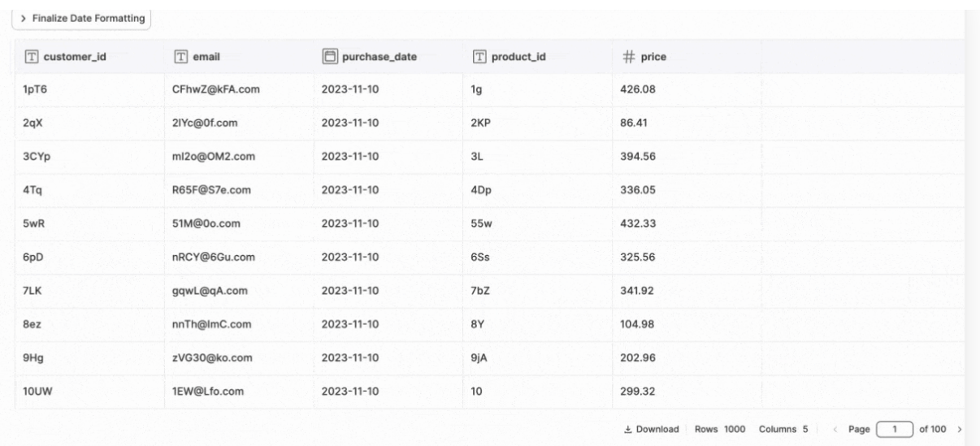The height and width of the screenshot is (446, 980).
Task: Click the page number input field
Action: click(x=892, y=428)
